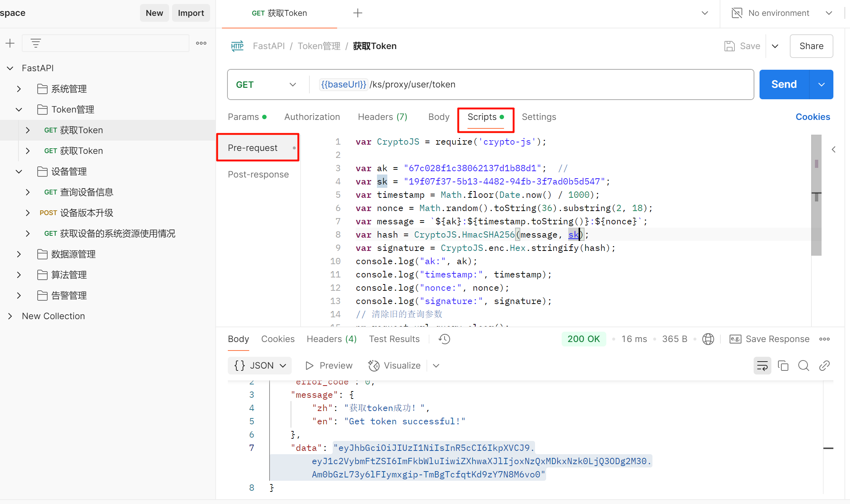Viewport: 850px width, 504px height.
Task: Click the Visualize icon
Action: (x=374, y=366)
